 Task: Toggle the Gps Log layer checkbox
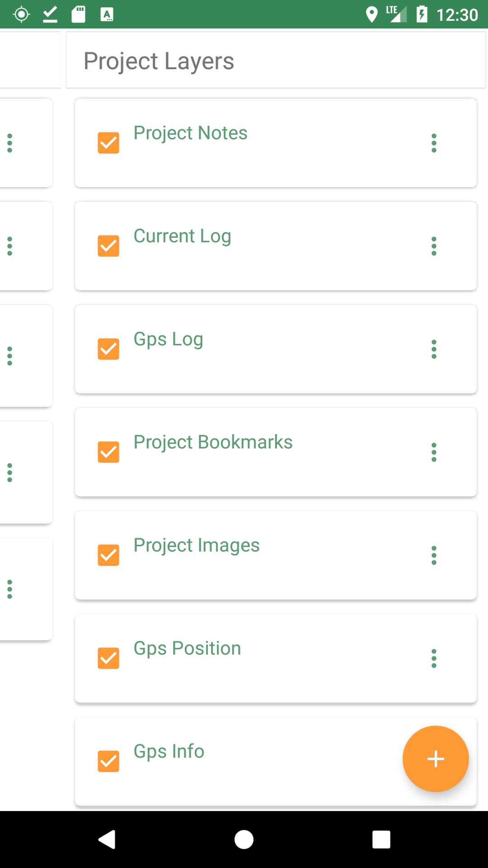[x=108, y=349]
